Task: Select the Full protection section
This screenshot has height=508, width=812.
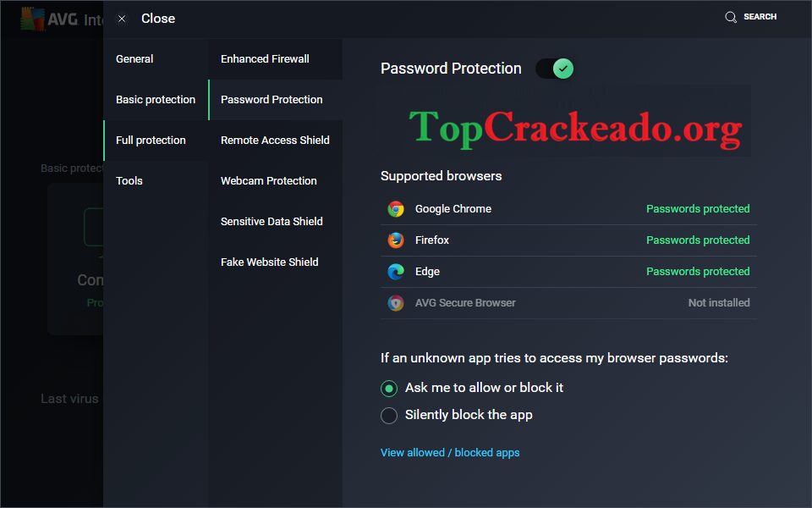Action: click(149, 140)
